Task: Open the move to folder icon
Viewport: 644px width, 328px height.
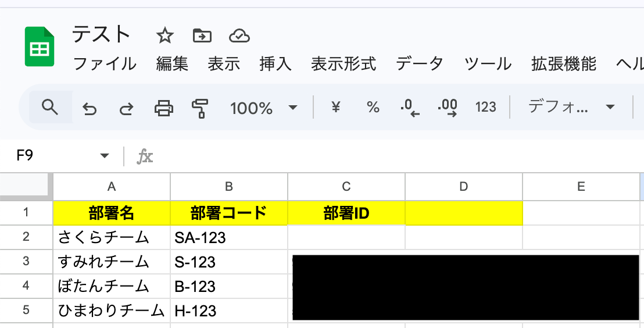Action: (202, 35)
